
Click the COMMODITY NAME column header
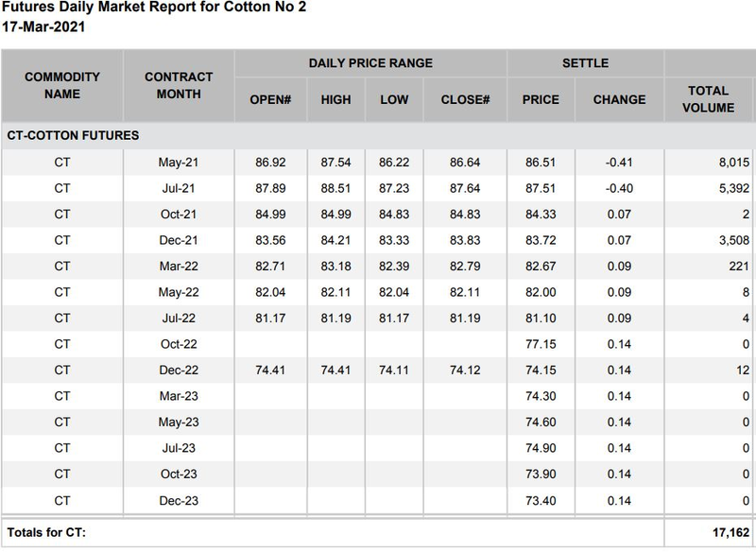(x=61, y=85)
